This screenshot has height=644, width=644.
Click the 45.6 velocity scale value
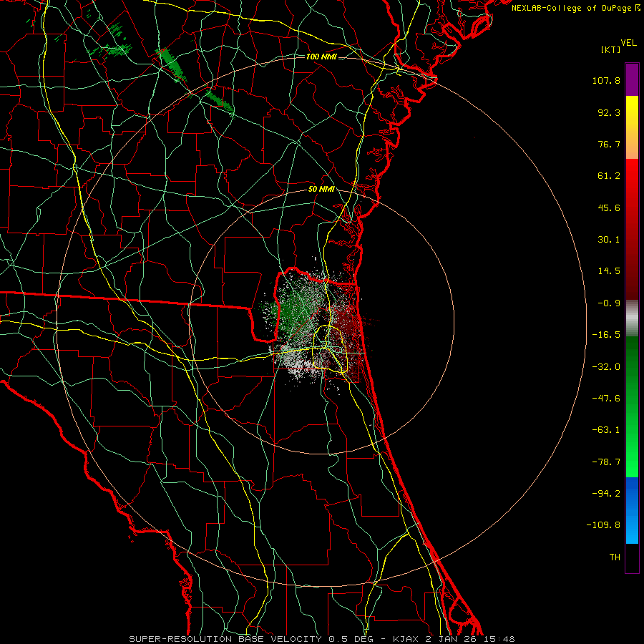pyautogui.click(x=609, y=208)
